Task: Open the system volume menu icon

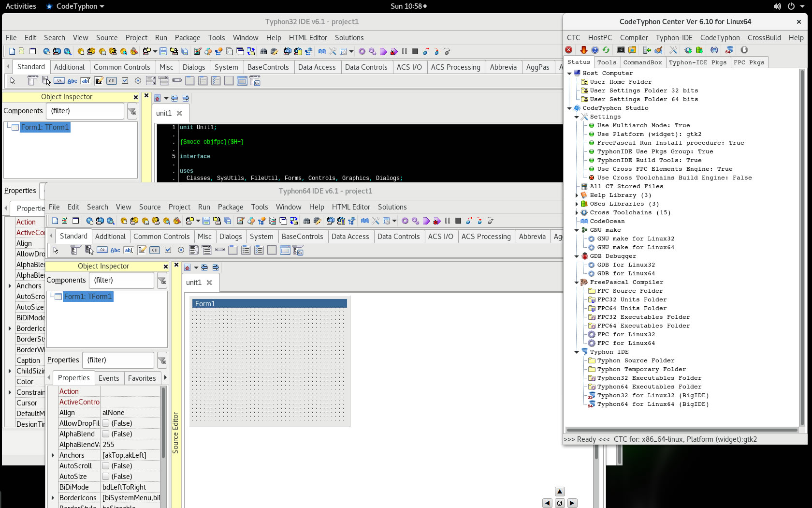Action: pos(777,6)
